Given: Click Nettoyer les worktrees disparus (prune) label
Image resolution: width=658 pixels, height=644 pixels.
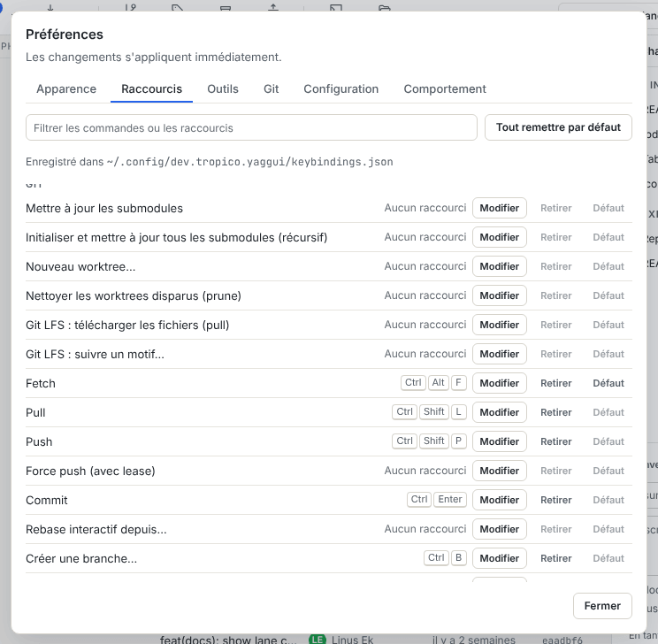Looking at the screenshot, I should (134, 296).
